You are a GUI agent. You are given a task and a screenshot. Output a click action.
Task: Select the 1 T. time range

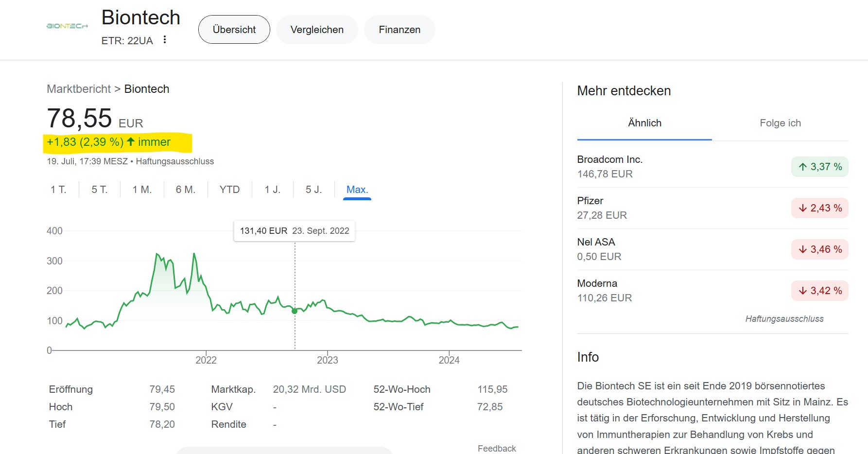[x=58, y=190]
